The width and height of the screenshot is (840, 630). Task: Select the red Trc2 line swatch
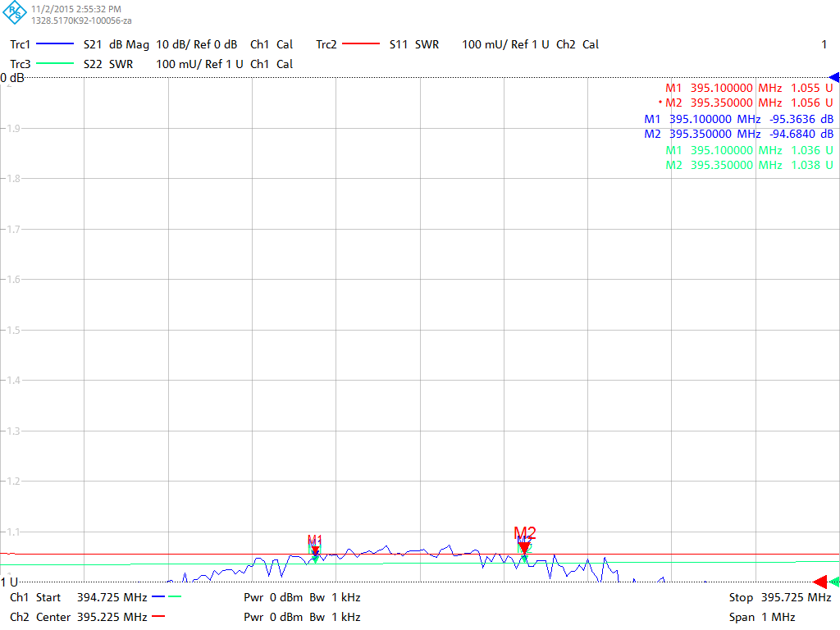(361, 44)
